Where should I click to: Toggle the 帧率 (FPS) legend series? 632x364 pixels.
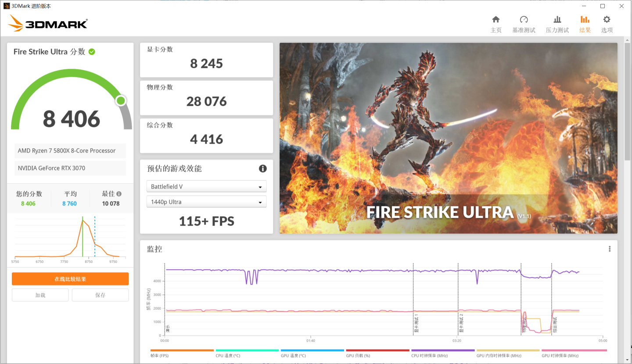pos(182,353)
